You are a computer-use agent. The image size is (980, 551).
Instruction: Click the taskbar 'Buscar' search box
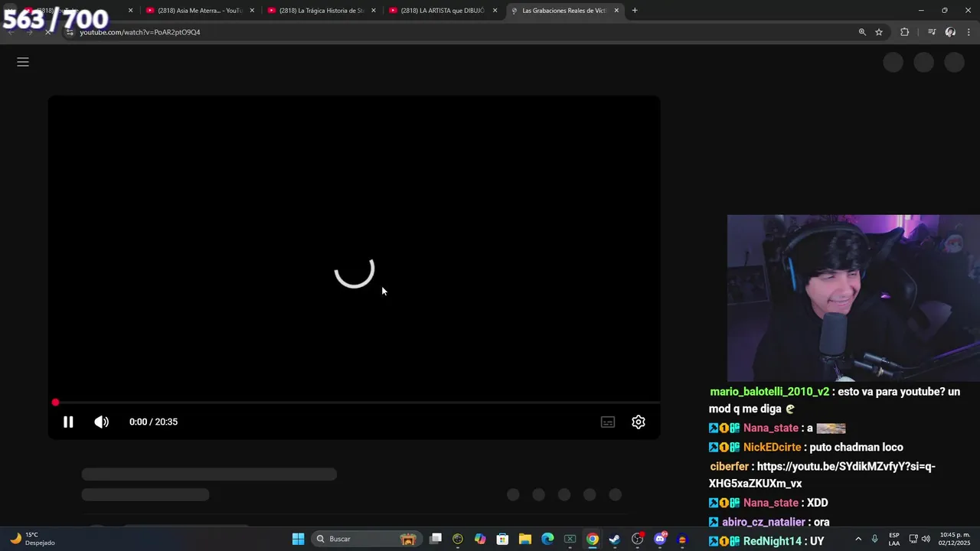(367, 539)
